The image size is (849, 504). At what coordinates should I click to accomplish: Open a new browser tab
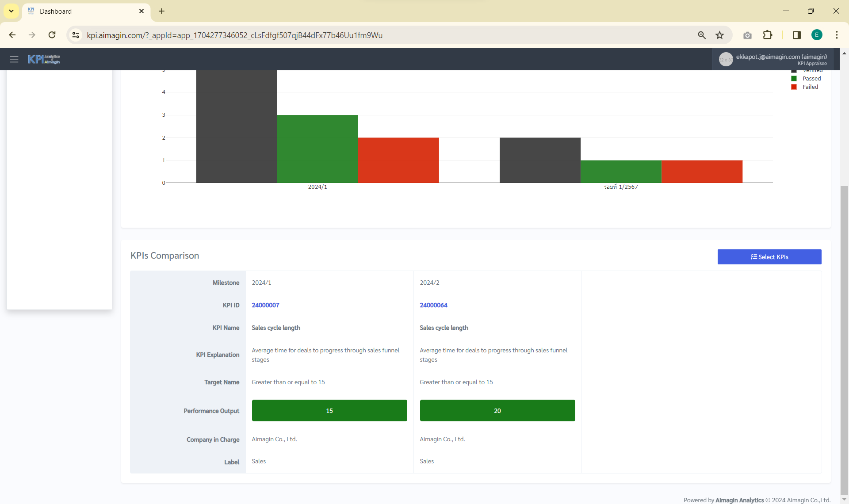tap(161, 11)
